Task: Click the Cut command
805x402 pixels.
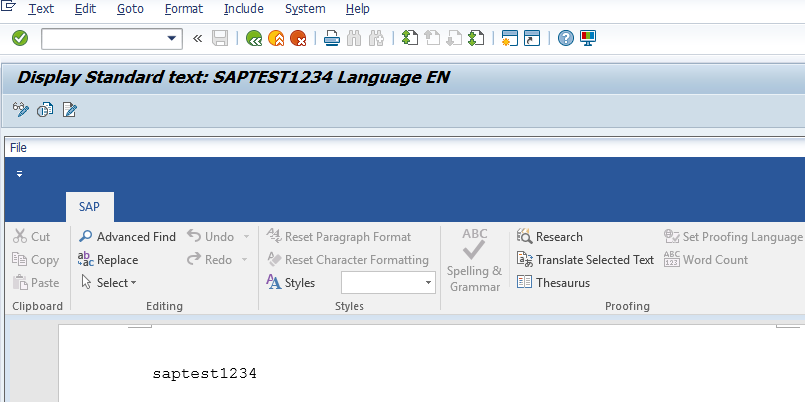Action: click(31, 237)
